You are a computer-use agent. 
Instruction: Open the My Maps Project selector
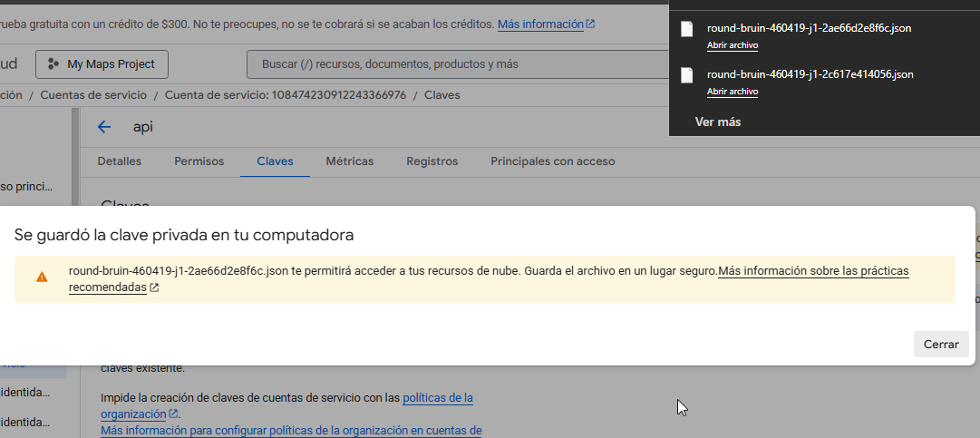[x=102, y=64]
